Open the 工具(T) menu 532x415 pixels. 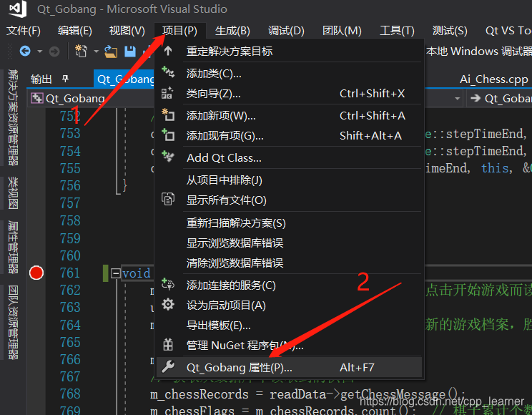[397, 31]
